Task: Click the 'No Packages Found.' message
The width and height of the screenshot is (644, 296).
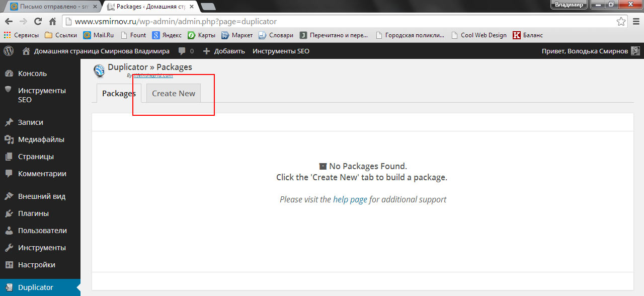Action: pyautogui.click(x=363, y=166)
